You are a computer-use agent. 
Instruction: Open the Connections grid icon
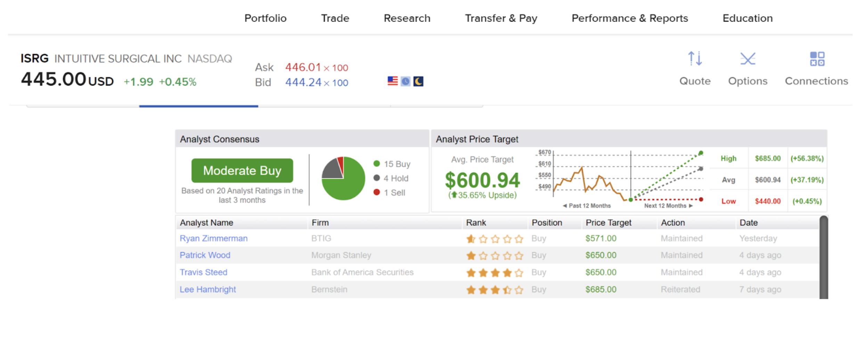[817, 58]
